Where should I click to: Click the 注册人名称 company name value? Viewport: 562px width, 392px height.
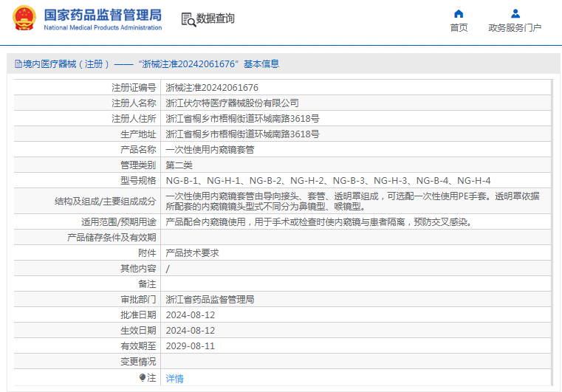(232, 103)
